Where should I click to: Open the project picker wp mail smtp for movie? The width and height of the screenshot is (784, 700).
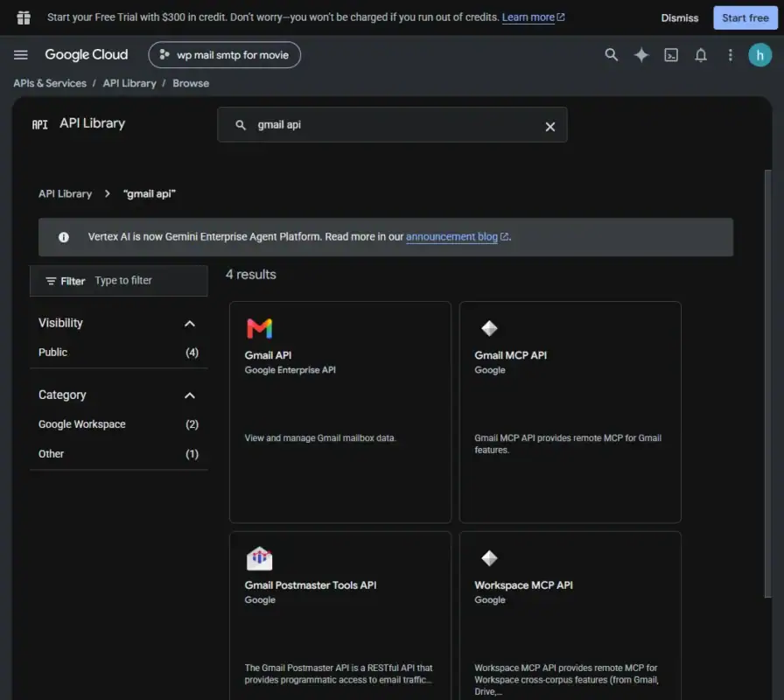(x=225, y=55)
